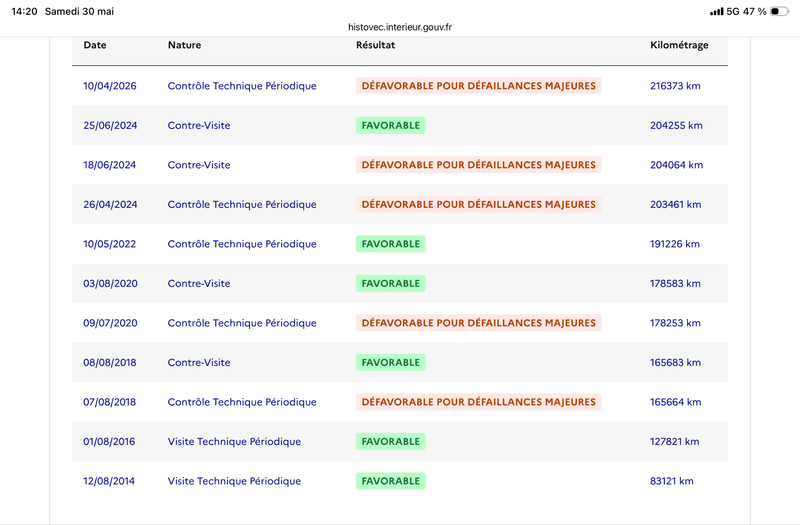Viewport: 800px width, 525px height.
Task: Click Visite Technique Périodique on 01/08/2016 row
Action: tap(234, 442)
